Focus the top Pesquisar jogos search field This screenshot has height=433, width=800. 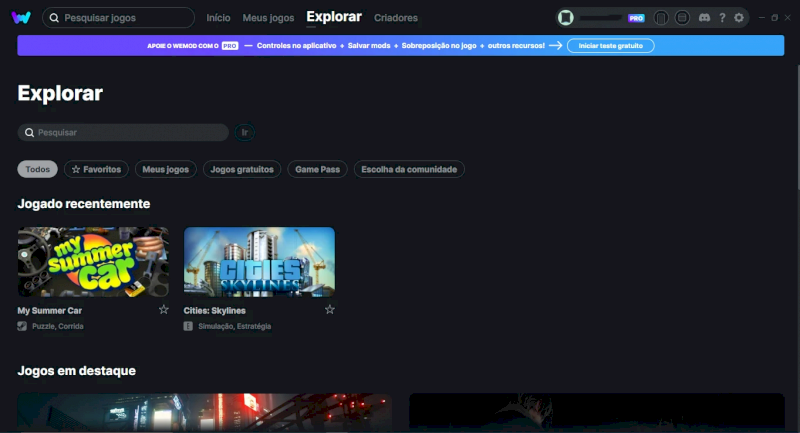pos(118,18)
